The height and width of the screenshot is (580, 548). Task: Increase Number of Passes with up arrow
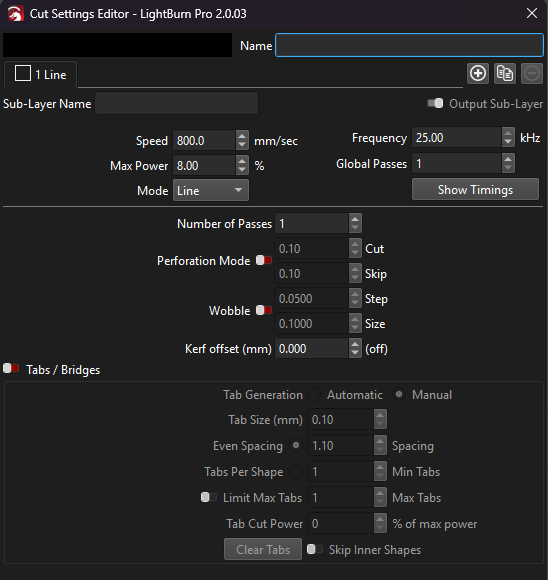click(355, 219)
